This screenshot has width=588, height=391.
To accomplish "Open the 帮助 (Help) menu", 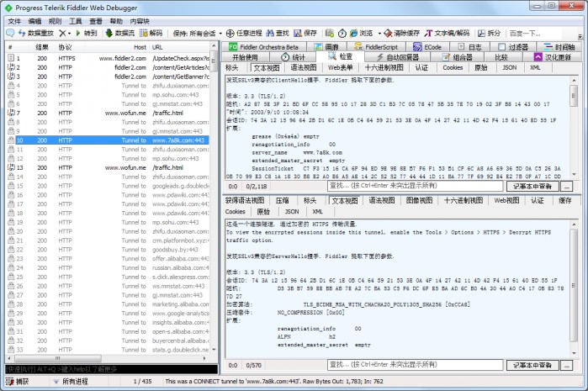I will tap(116, 21).
